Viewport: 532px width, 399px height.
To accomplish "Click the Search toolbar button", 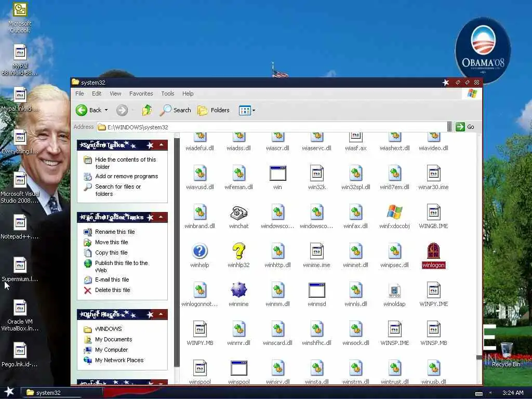I will coord(176,110).
